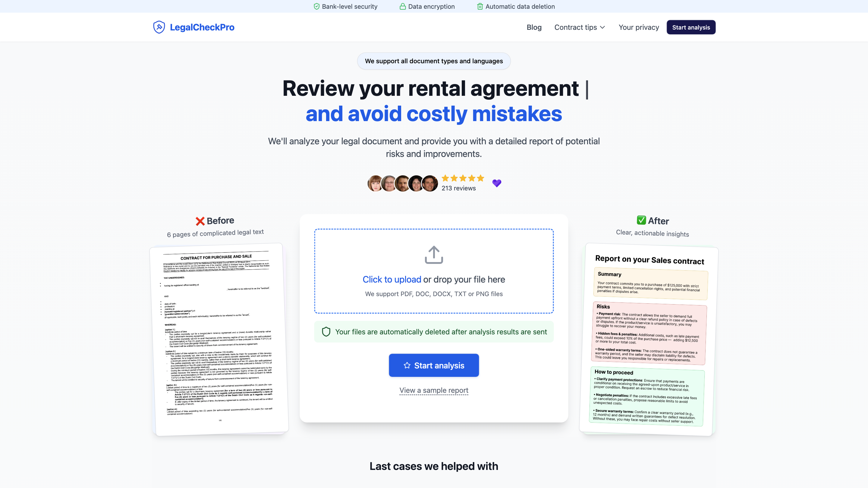
Task: Expand the Contract tips dropdown
Action: 579,27
